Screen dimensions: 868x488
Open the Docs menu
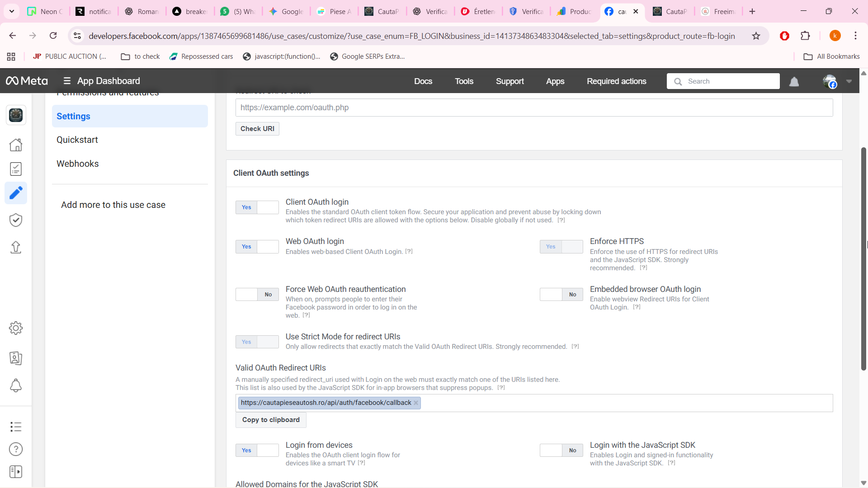423,81
